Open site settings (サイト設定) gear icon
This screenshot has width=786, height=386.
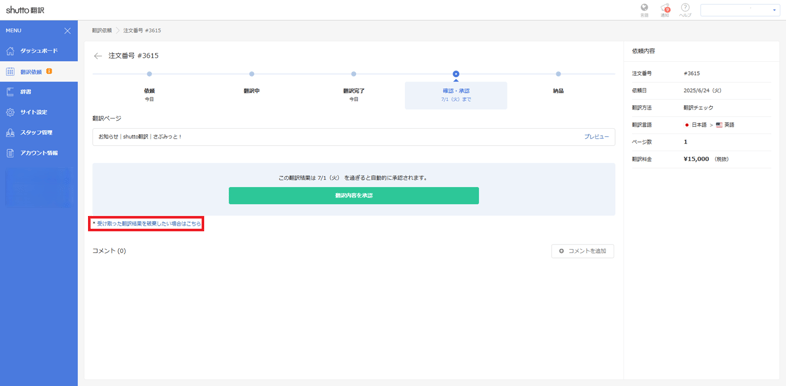(10, 112)
